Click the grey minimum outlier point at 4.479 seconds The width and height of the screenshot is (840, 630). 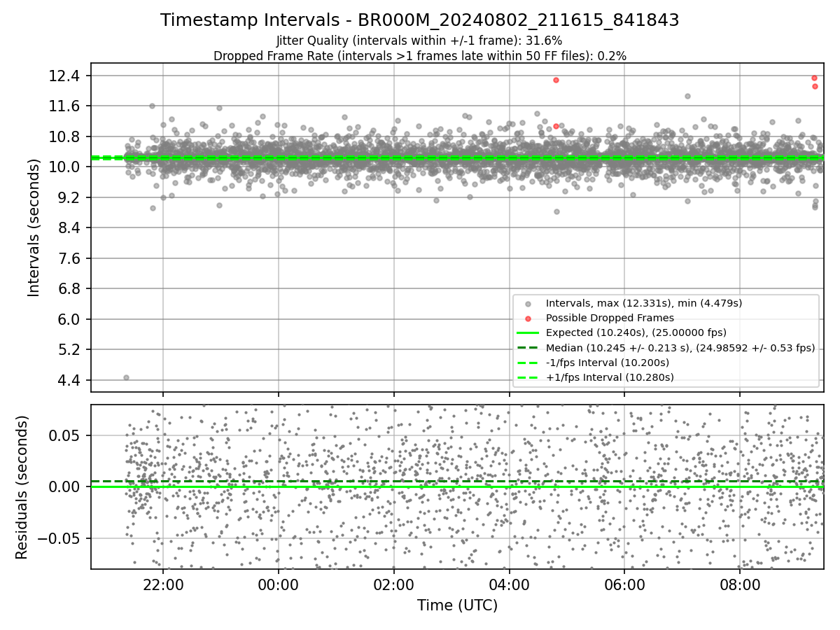pyautogui.click(x=126, y=377)
